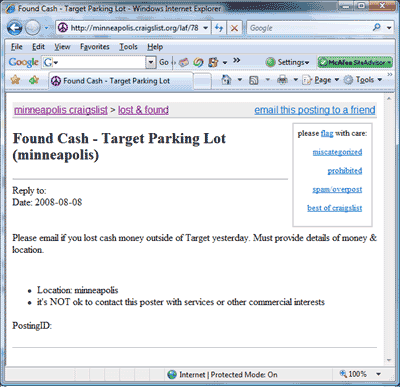Flag the posting as miscategorized
Viewport: 400px width, 387px height.
(337, 152)
